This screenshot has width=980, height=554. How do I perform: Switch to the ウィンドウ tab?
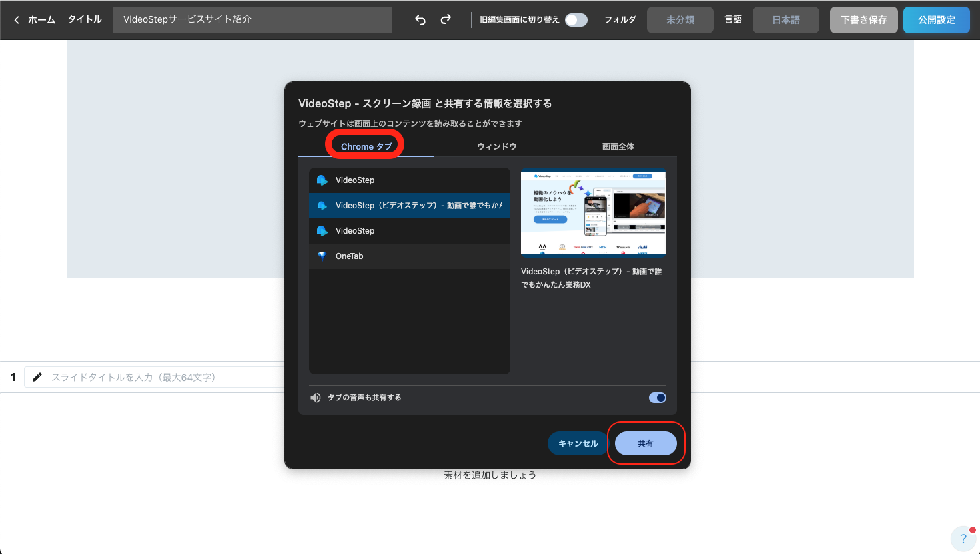[497, 146]
